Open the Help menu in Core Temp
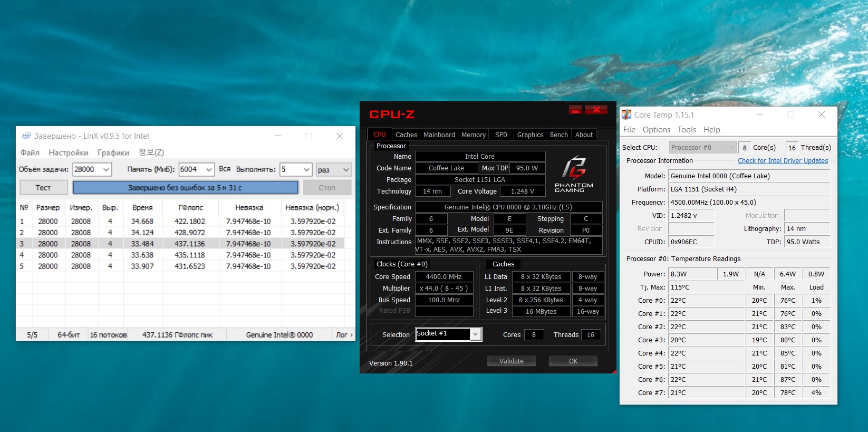This screenshot has height=432, width=868. [712, 130]
